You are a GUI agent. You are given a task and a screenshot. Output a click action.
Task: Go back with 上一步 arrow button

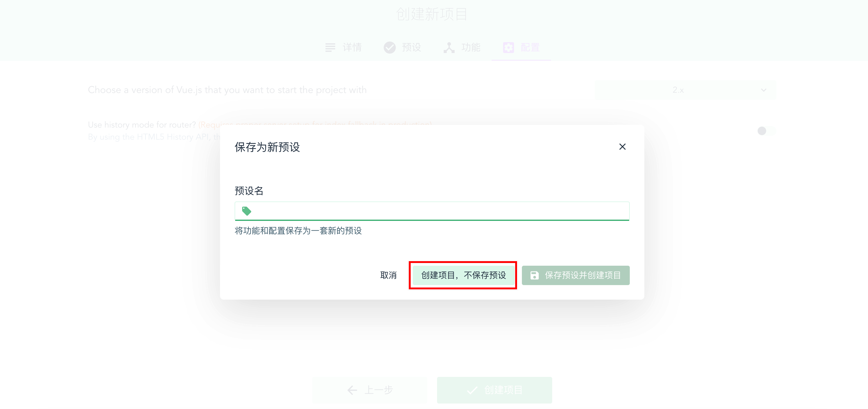(370, 390)
